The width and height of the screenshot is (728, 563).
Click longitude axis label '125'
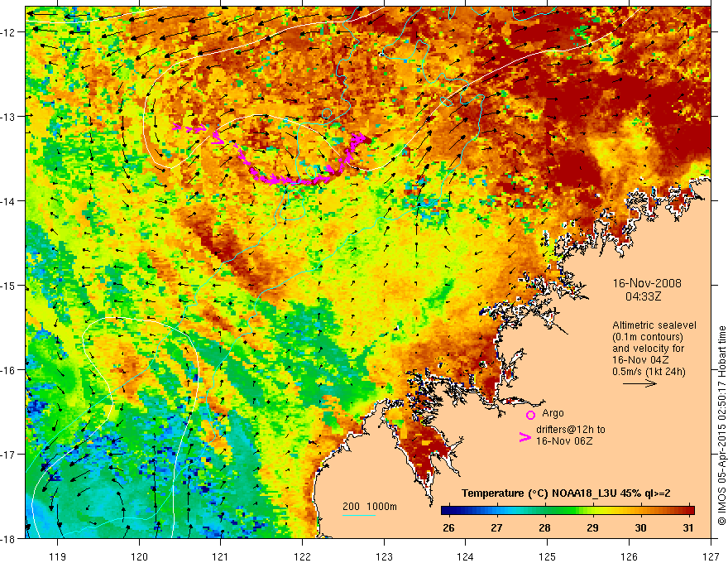point(548,556)
